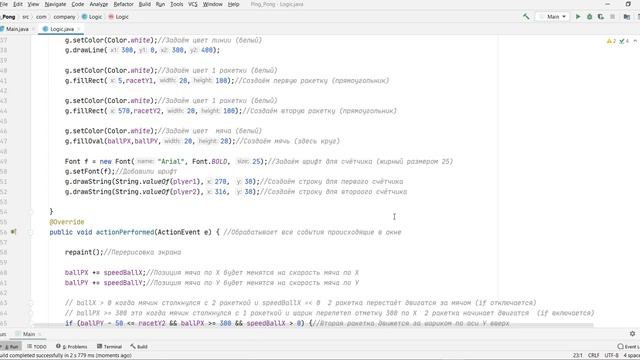This screenshot has width=640, height=360.
Task: Open the Window menu
Action: pyautogui.click(x=212, y=4)
